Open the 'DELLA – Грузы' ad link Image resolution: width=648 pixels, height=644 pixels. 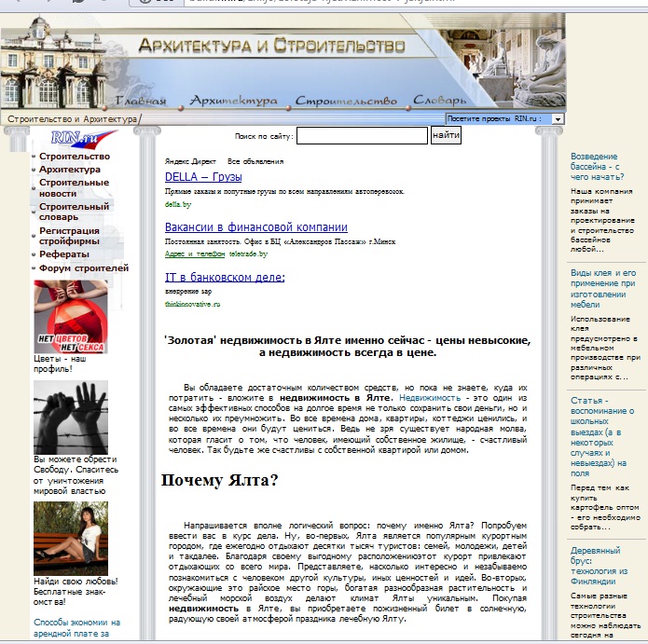(x=203, y=177)
